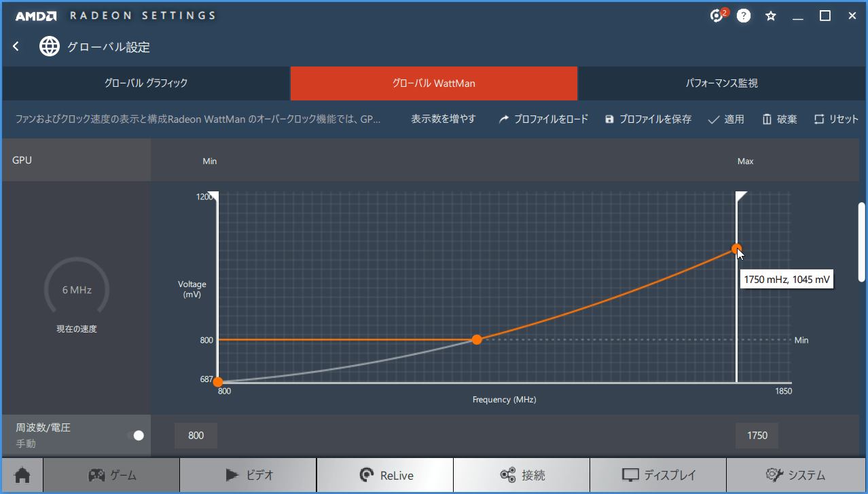Click the vertical scrollbar thumb
868x494 pixels.
[862, 241]
